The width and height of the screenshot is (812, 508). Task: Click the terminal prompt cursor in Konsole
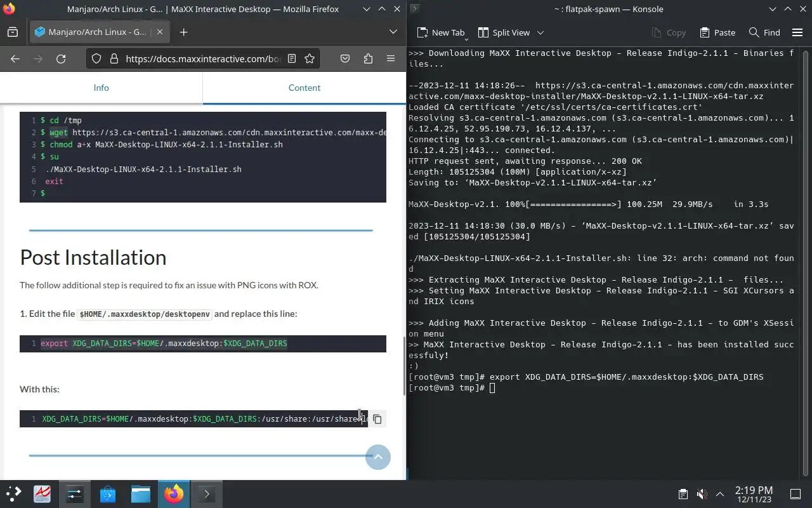click(x=492, y=387)
